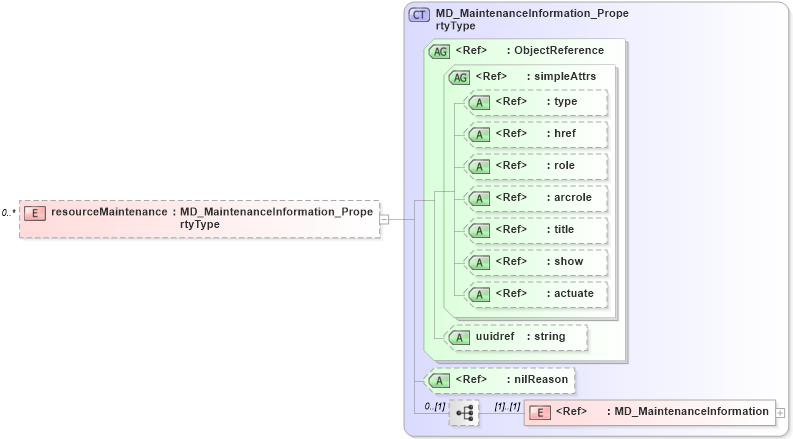This screenshot has width=793, height=439.
Task: Select the nilReason attribute label
Action: pyautogui.click(x=541, y=379)
